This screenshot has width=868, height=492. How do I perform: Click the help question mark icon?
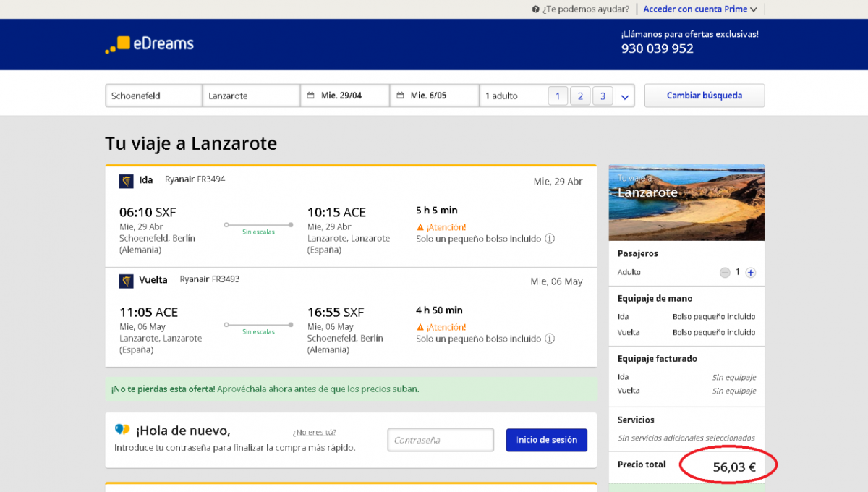(536, 9)
